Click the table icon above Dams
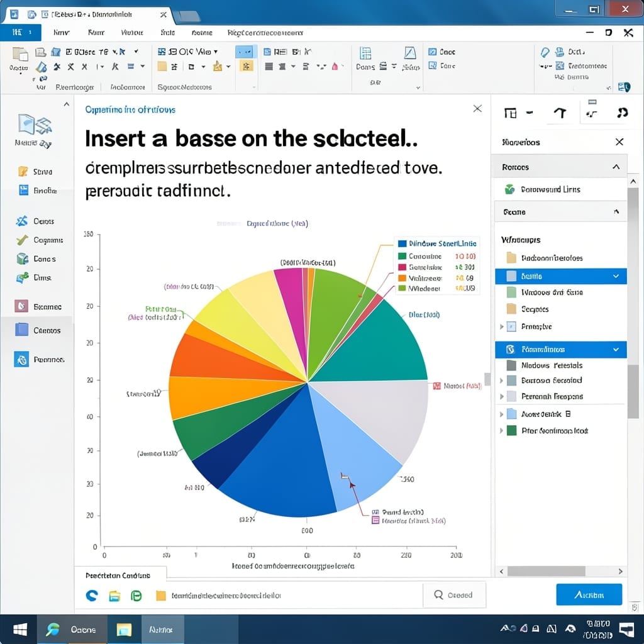644x644 pixels. point(365,53)
